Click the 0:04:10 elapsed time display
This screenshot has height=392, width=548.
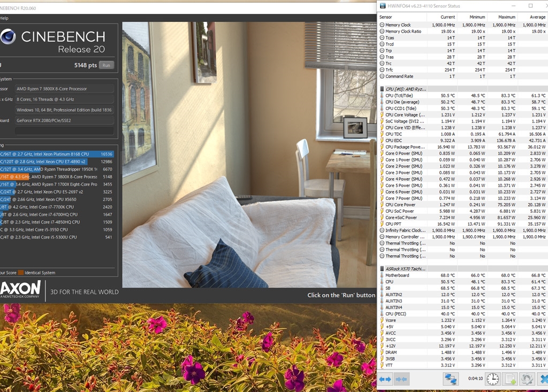475,379
